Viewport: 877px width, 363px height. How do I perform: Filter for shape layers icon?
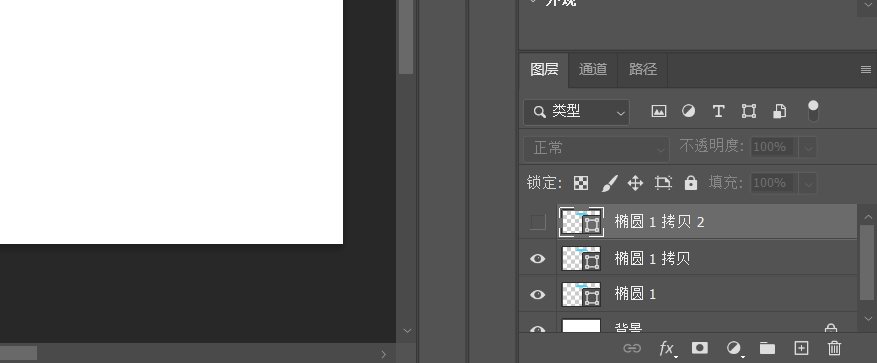point(749,111)
